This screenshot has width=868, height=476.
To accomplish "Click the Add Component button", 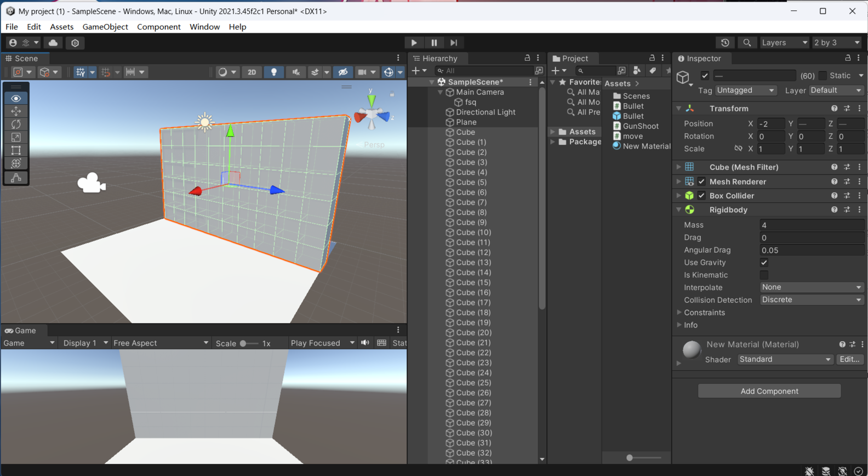I will click(x=769, y=391).
